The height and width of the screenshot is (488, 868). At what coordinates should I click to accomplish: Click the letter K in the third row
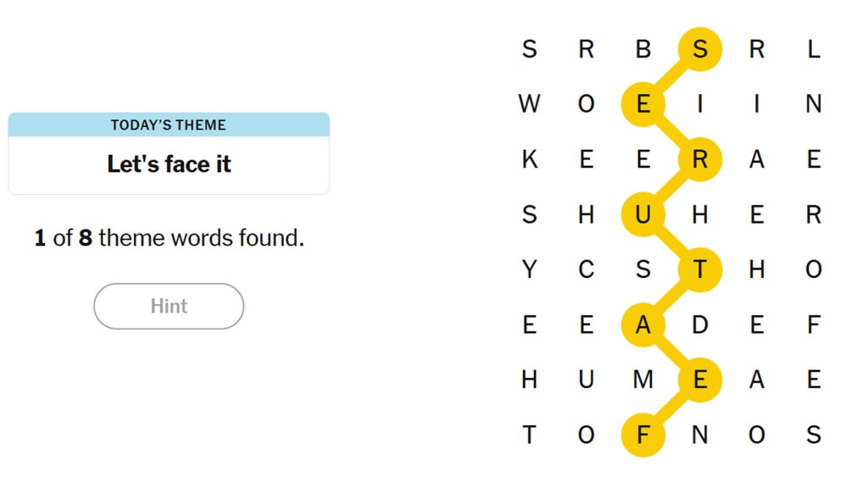528,159
